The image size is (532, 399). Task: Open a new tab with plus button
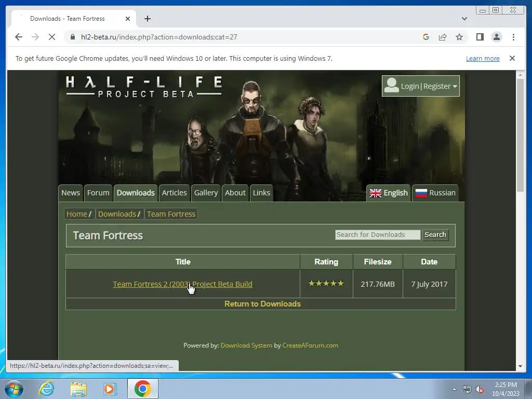click(x=147, y=19)
